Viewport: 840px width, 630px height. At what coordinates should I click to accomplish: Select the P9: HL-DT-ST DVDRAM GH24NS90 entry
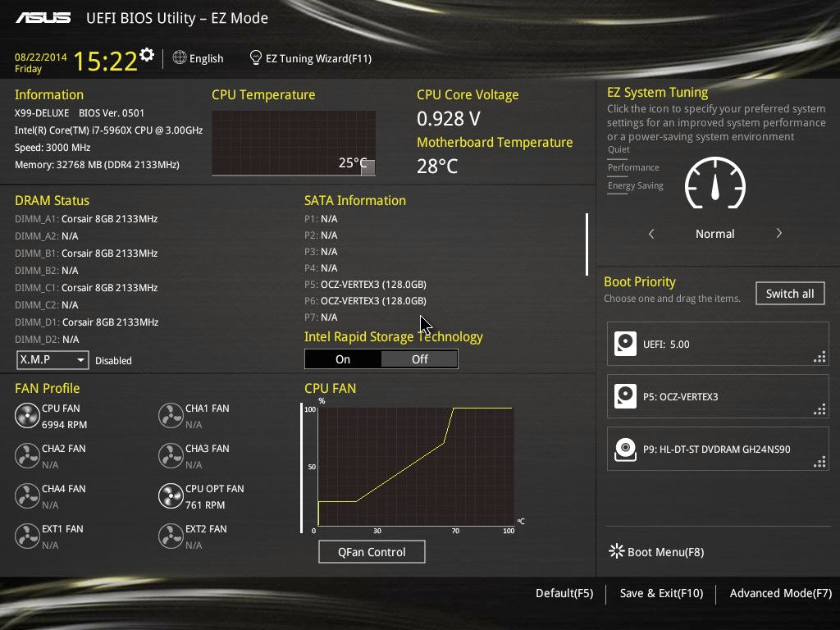coord(718,449)
